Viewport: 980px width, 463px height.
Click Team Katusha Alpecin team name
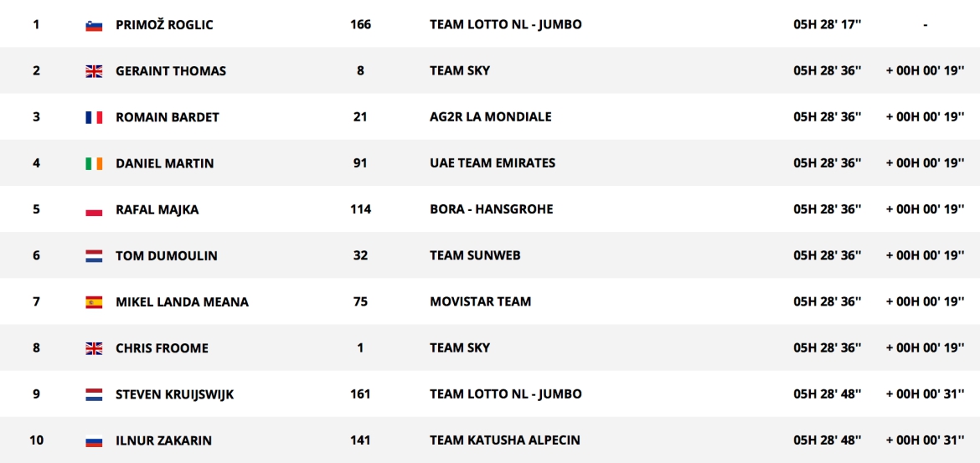click(x=504, y=440)
